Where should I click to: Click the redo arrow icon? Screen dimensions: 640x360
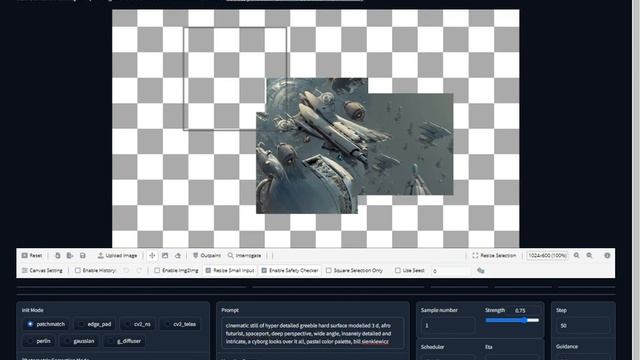click(139, 270)
